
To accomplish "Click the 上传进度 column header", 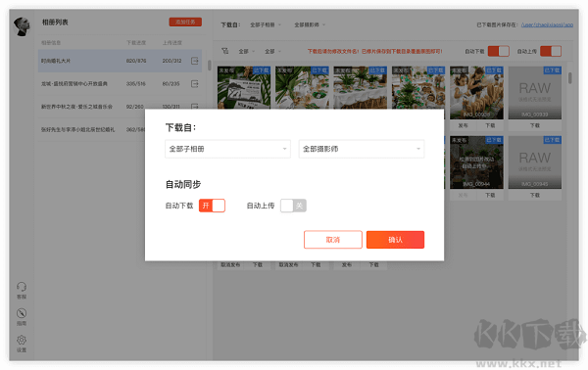I will 172,43.
